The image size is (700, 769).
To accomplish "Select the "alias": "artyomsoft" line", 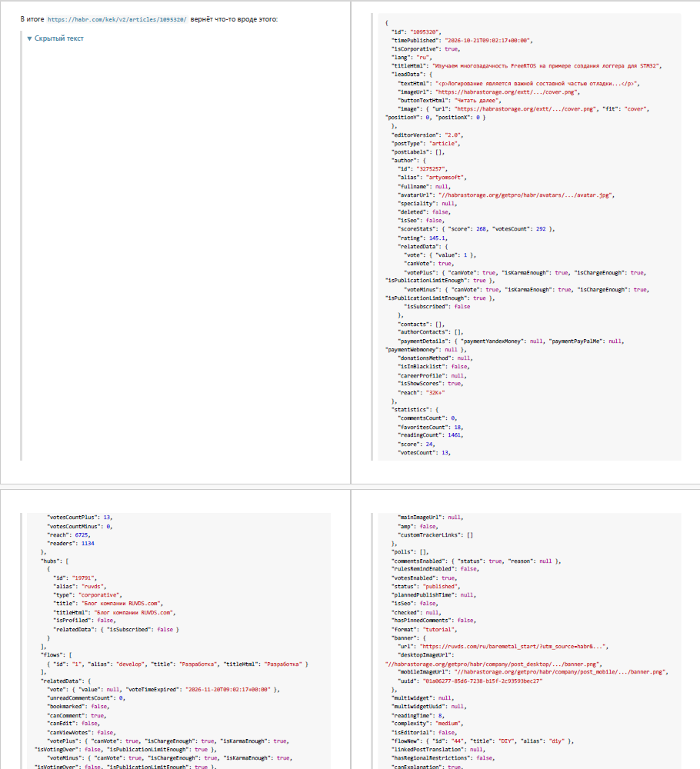I will (432, 178).
